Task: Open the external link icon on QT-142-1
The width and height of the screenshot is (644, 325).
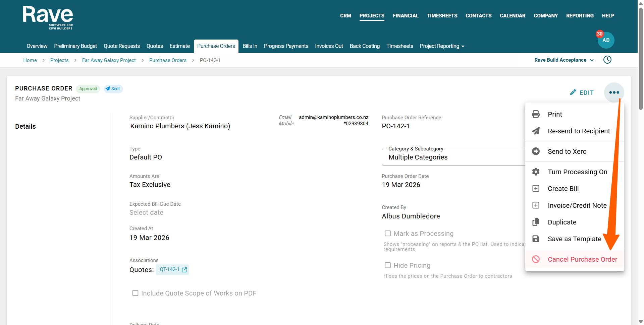Action: (184, 270)
